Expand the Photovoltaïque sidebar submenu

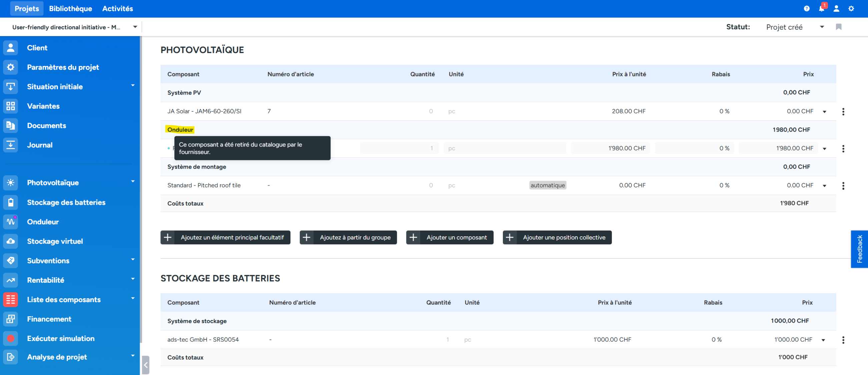[133, 182]
